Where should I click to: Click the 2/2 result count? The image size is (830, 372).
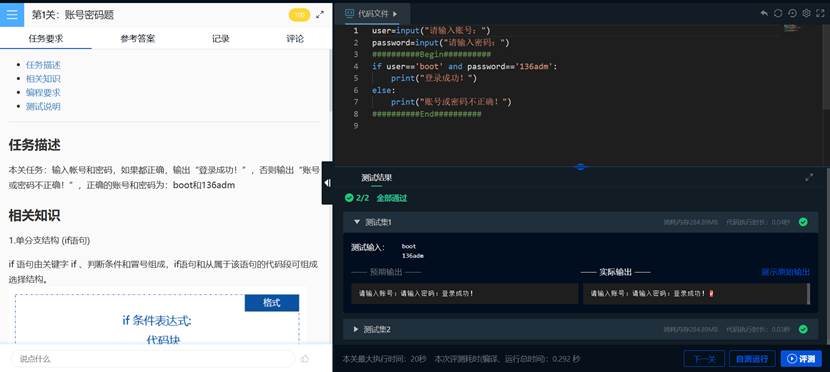click(363, 198)
